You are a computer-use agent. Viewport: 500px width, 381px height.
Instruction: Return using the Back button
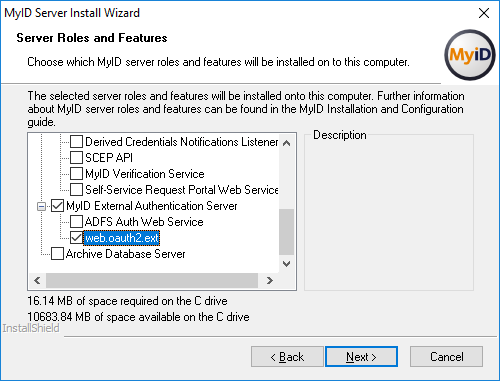287,357
